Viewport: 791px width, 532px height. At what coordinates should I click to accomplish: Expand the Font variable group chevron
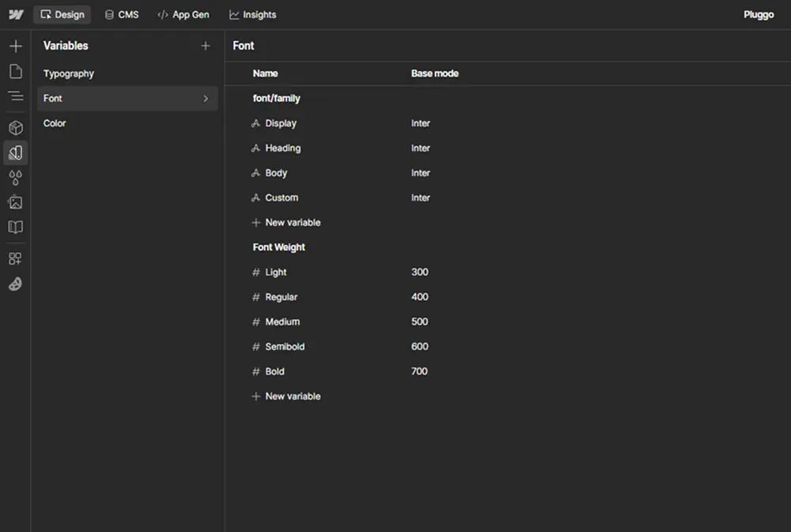coord(206,98)
